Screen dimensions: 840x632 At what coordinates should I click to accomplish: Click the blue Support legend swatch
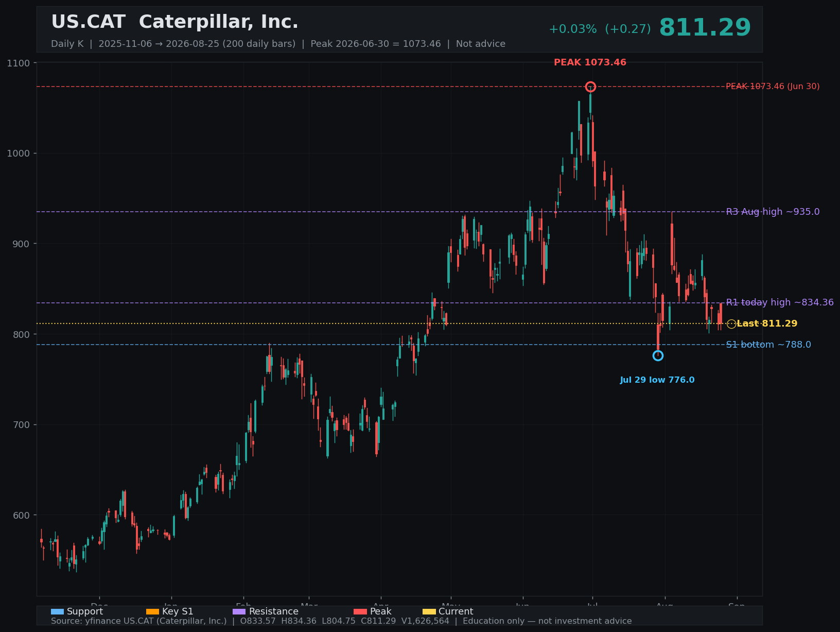[57, 612]
